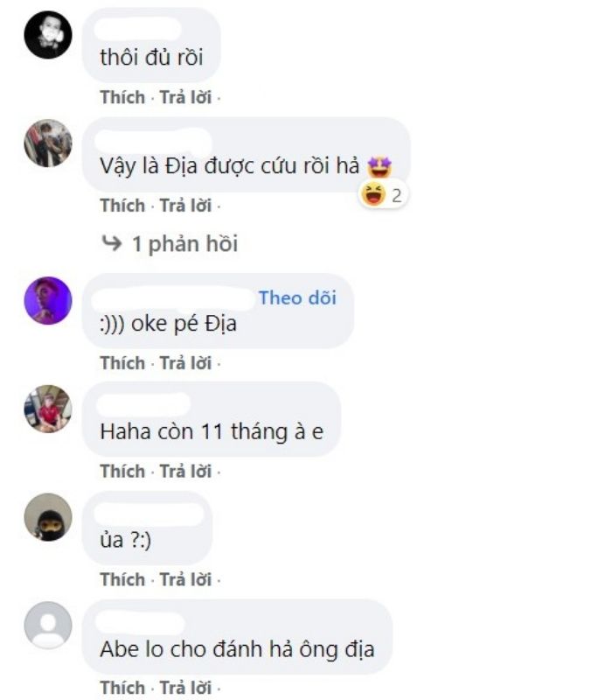Reply to the 'thôi đủ rồi' comment

185,97
